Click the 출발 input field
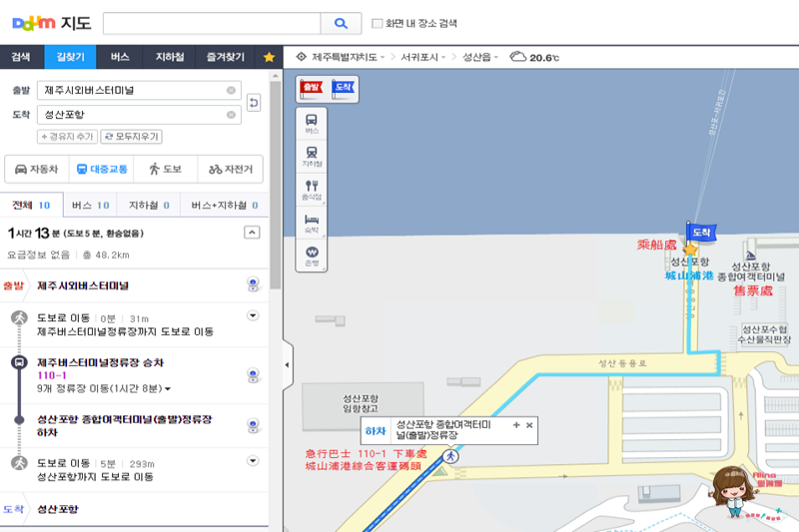 pos(139,90)
